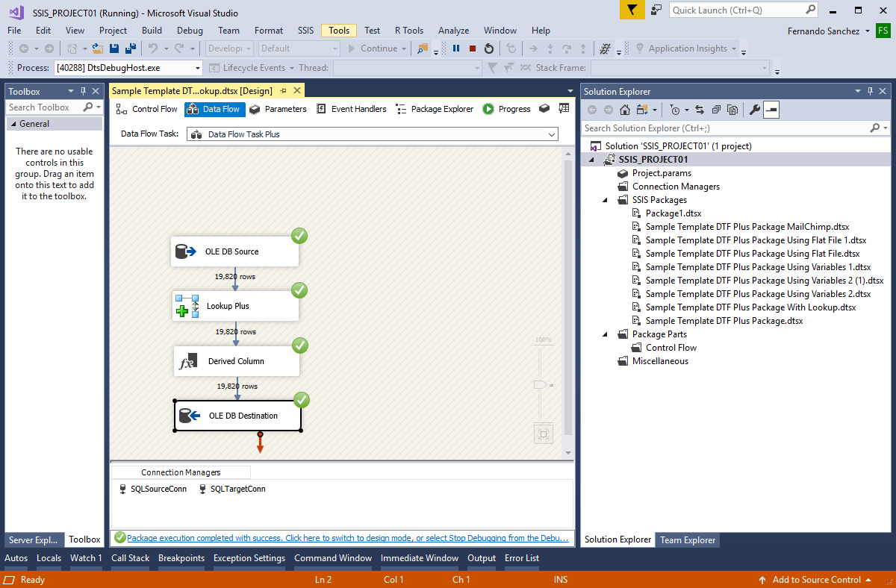Screen dimensions: 896x588
Task: Collapse All nodes in Solution Explorer
Action: [x=716, y=110]
